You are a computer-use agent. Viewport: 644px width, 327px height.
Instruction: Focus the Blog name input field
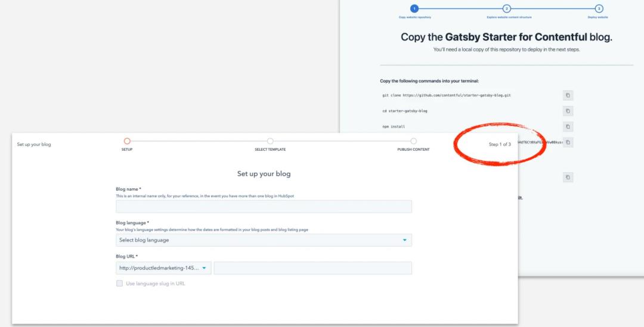264,206
